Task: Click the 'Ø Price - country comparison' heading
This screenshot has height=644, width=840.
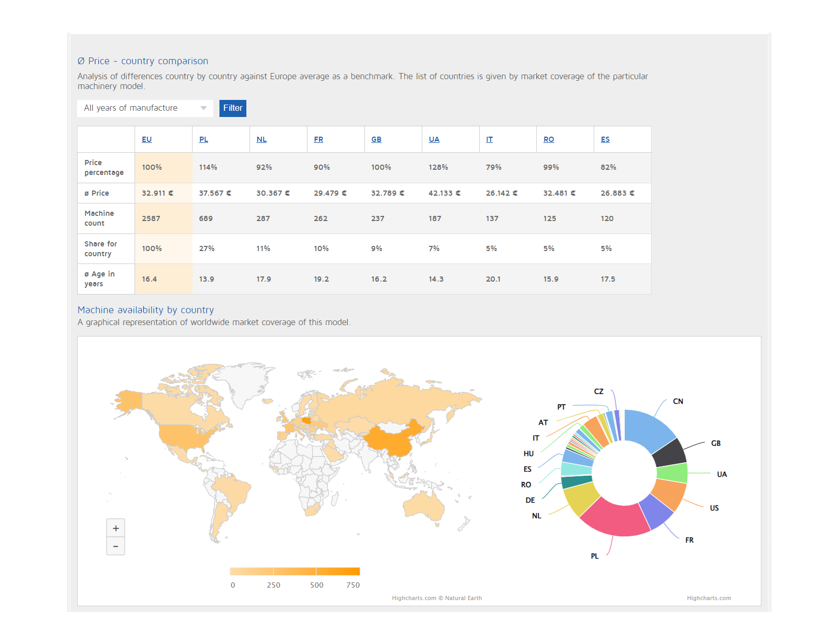Action: (143, 61)
